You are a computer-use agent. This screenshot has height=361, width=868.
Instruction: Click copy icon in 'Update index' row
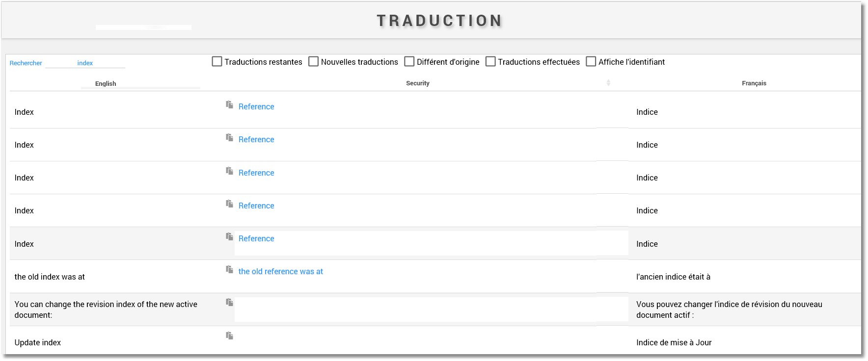point(229,335)
